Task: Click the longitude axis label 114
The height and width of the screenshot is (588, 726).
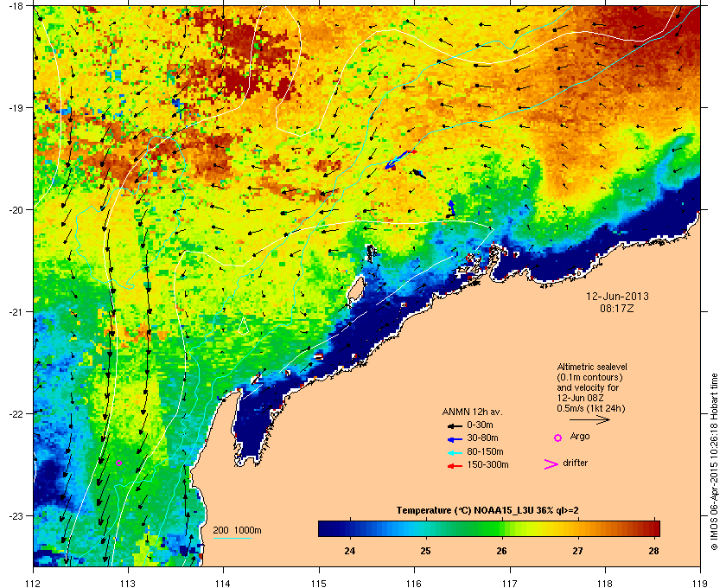Action: pyautogui.click(x=224, y=583)
